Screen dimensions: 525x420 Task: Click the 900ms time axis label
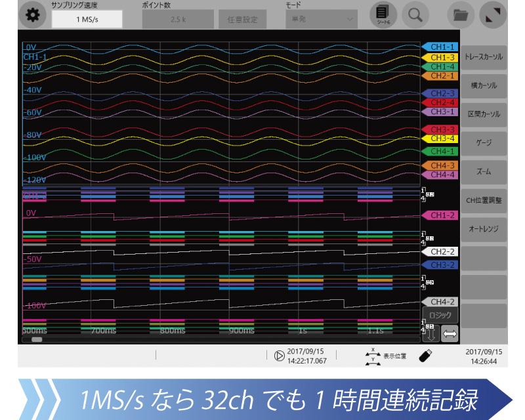coord(241,331)
